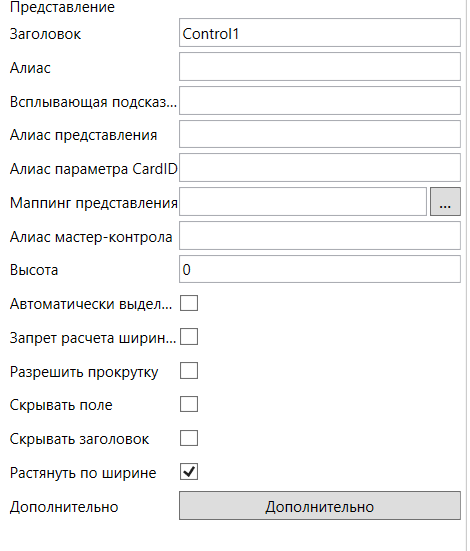
Task: Click the Всплывающая подсказка input field
Action: [x=320, y=101]
